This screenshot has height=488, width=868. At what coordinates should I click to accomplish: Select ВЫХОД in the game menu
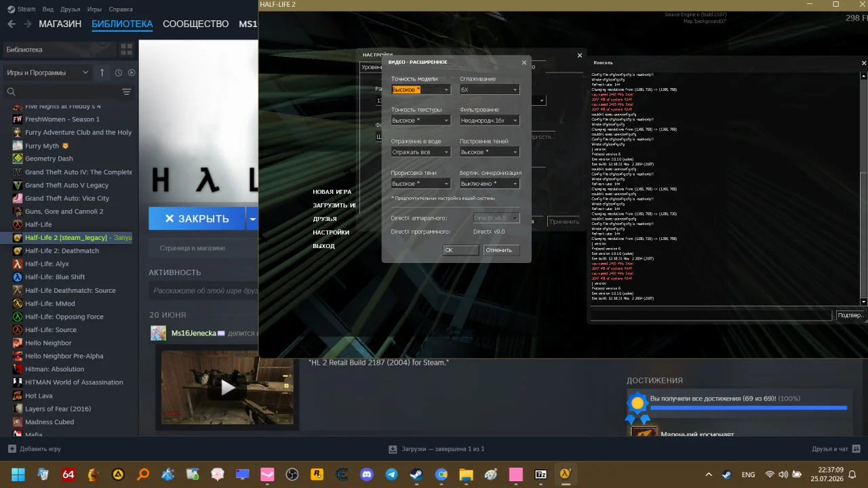[323, 246]
